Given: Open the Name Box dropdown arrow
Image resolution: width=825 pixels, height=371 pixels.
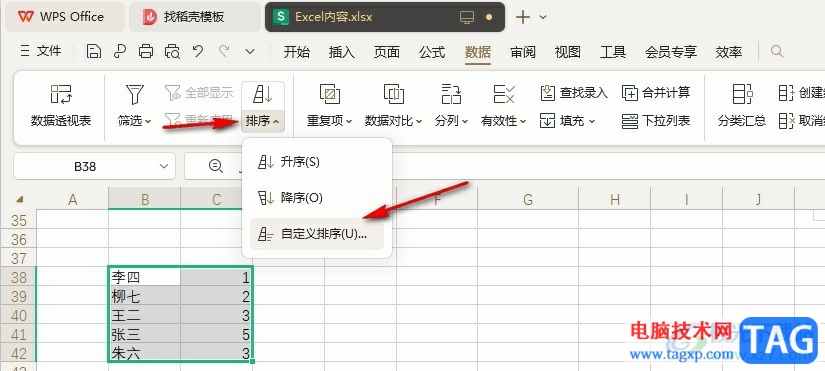Looking at the screenshot, I should pyautogui.click(x=163, y=167).
